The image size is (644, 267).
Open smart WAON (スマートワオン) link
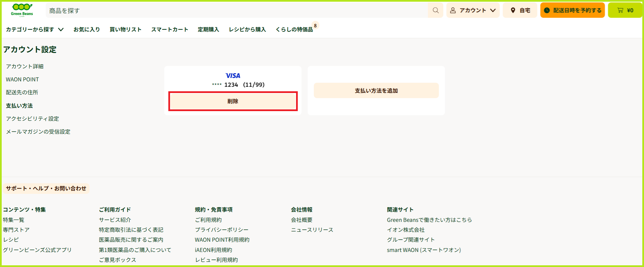pyautogui.click(x=424, y=250)
